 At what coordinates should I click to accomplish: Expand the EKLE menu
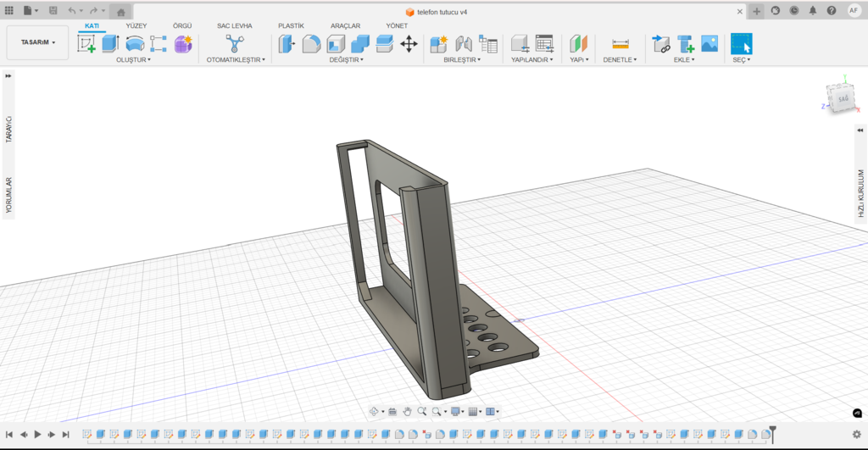[x=684, y=60]
